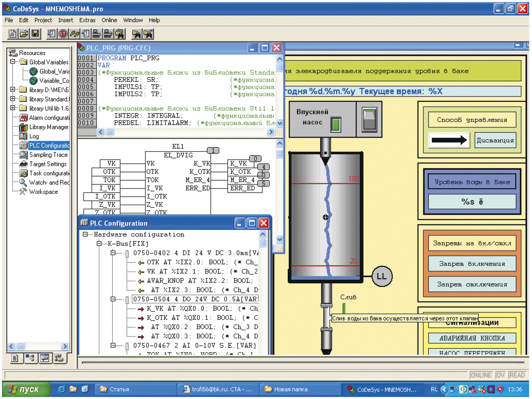Switch to the Data types tab
532x399 pixels.
pyautogui.click(x=30, y=358)
